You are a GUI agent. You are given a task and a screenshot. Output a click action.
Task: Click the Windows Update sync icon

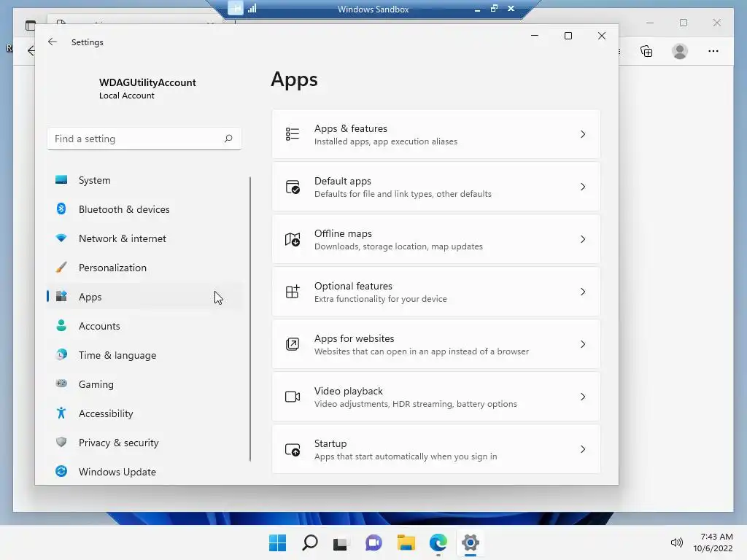[61, 472]
